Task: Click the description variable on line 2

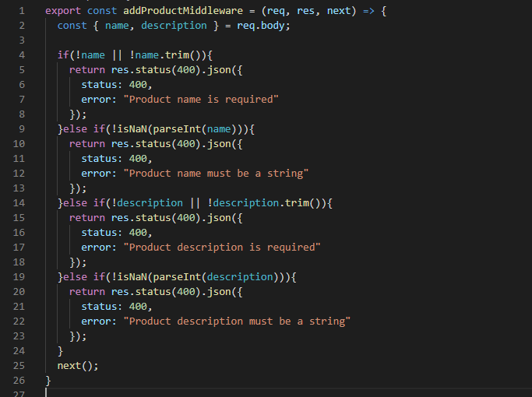Action: tap(174, 26)
